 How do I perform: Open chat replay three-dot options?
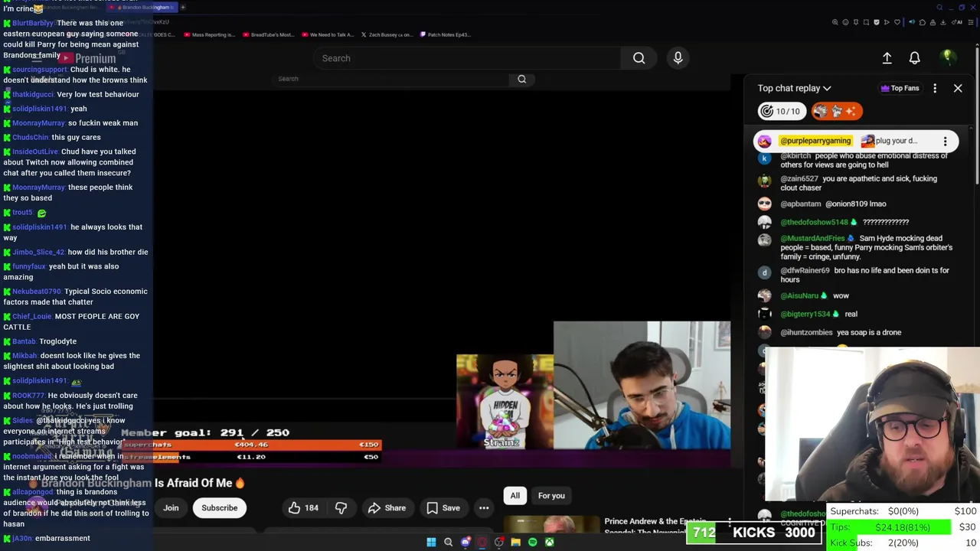coord(935,88)
